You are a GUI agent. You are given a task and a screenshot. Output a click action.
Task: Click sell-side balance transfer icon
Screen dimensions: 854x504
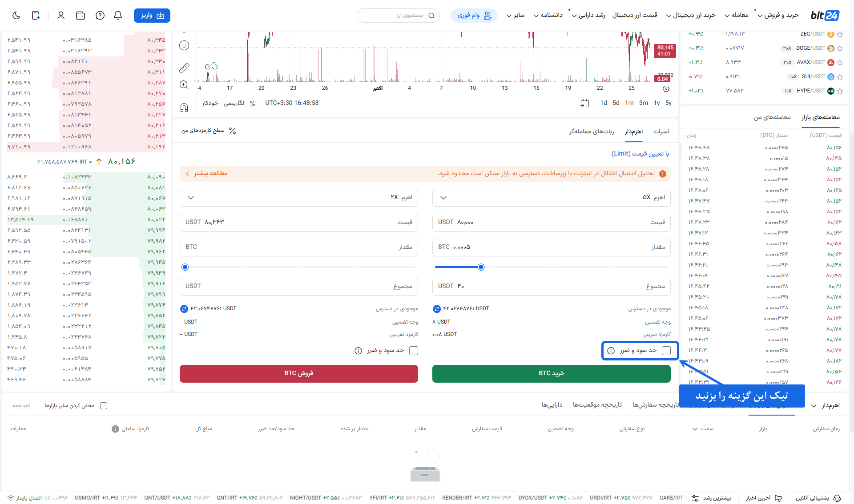pos(184,308)
